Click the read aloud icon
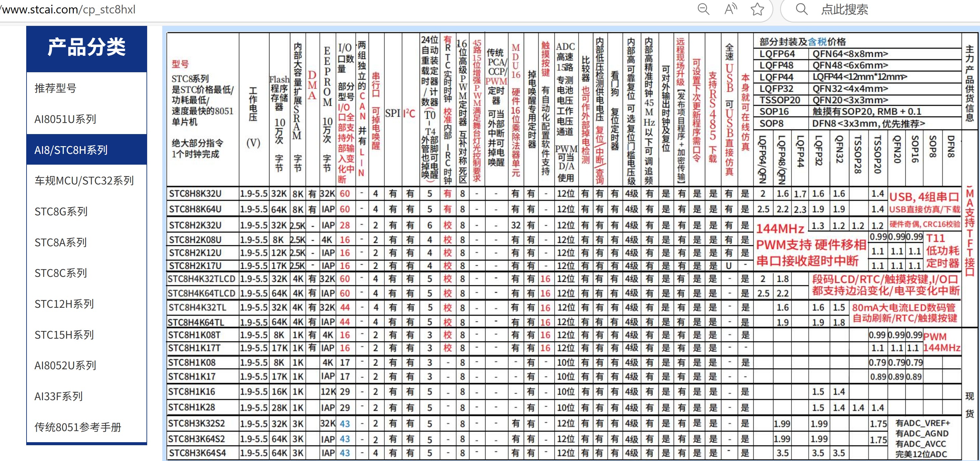 pyautogui.click(x=730, y=9)
